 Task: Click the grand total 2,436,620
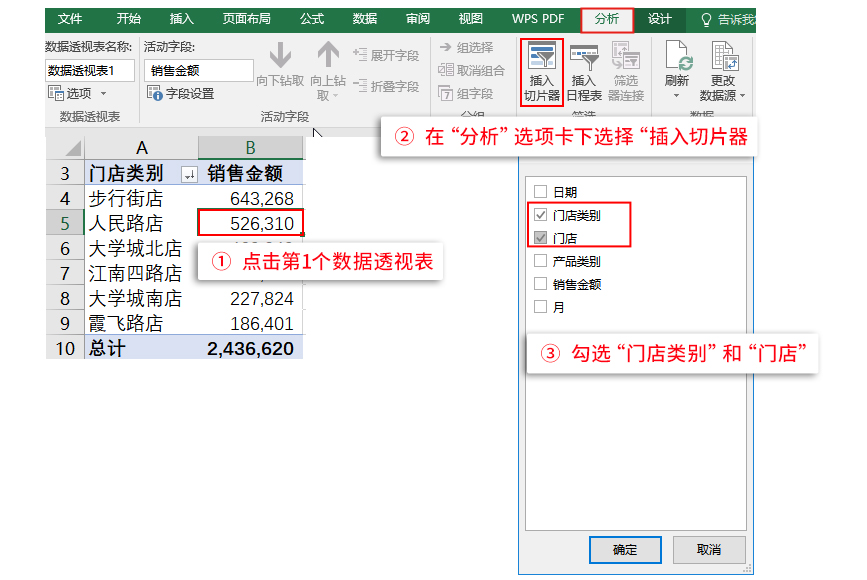tap(250, 349)
